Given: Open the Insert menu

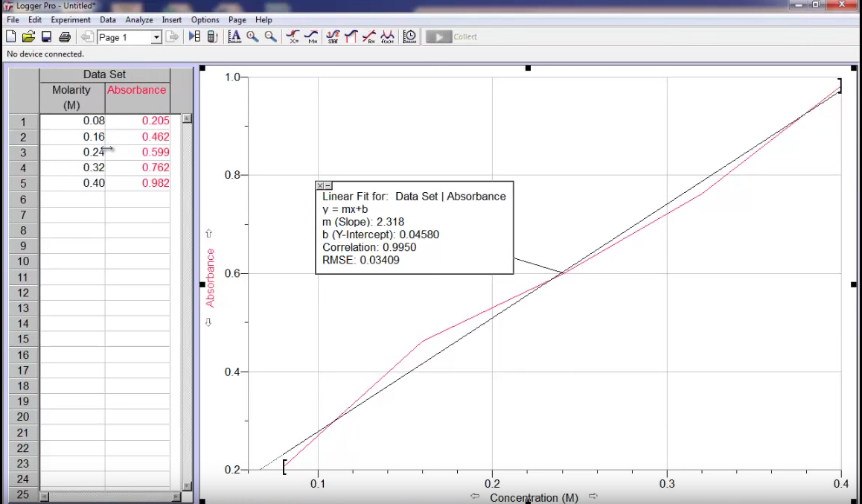Looking at the screenshot, I should click(x=171, y=20).
